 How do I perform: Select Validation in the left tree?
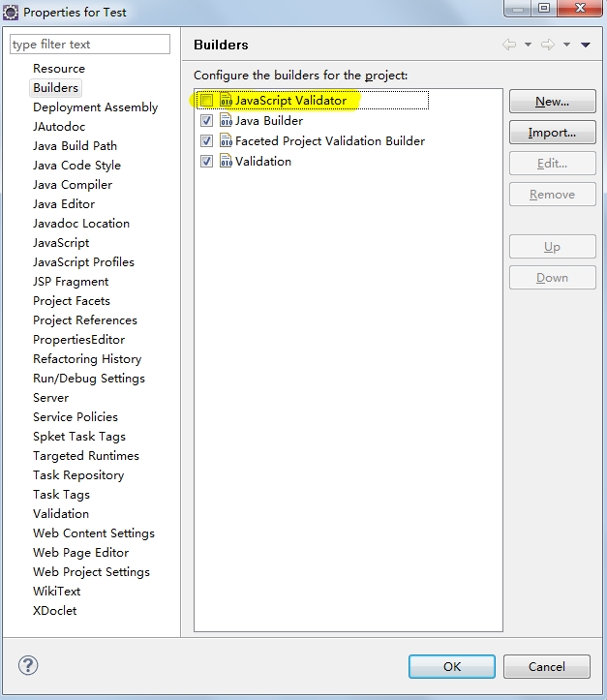coord(61,514)
